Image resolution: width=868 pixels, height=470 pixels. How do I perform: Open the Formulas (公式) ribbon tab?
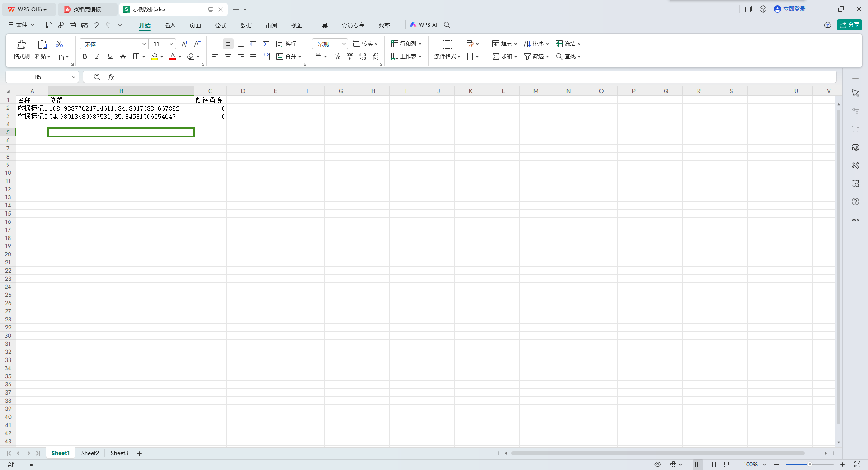coord(221,25)
